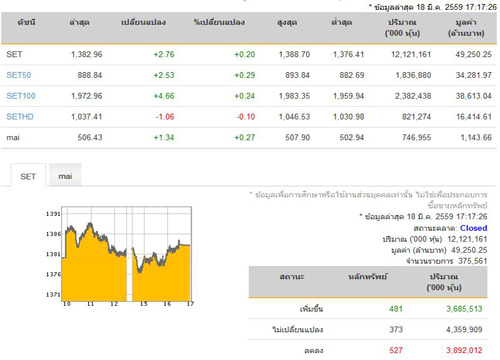
Task: Open the SETHD index link
Action: tap(20, 117)
